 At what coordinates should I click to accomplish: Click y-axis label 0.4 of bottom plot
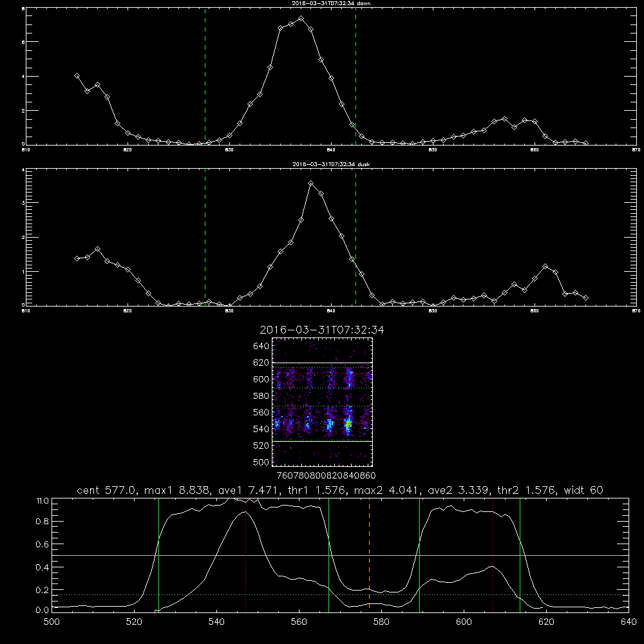[x=43, y=567]
